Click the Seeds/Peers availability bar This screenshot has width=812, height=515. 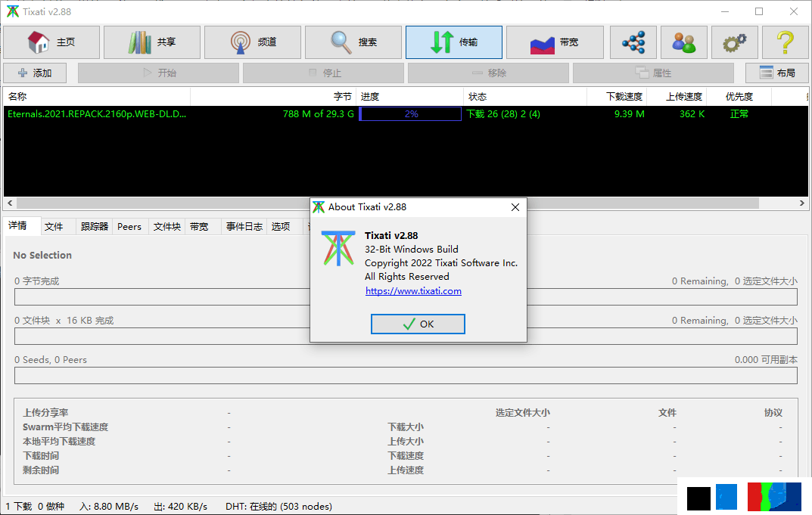406,375
